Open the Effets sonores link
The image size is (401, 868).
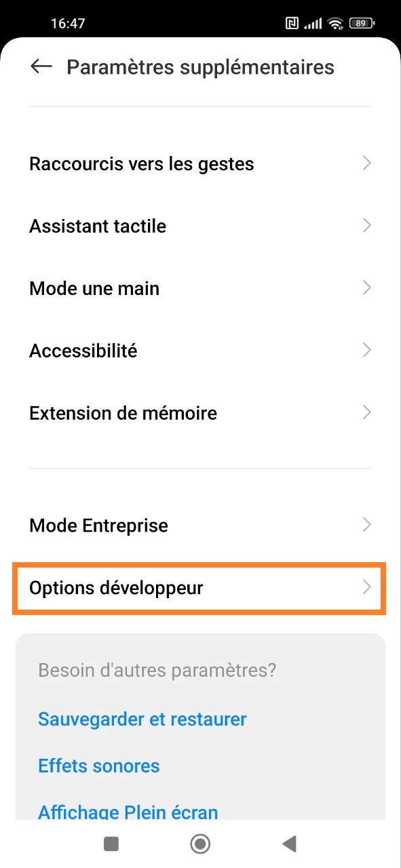coord(99,766)
